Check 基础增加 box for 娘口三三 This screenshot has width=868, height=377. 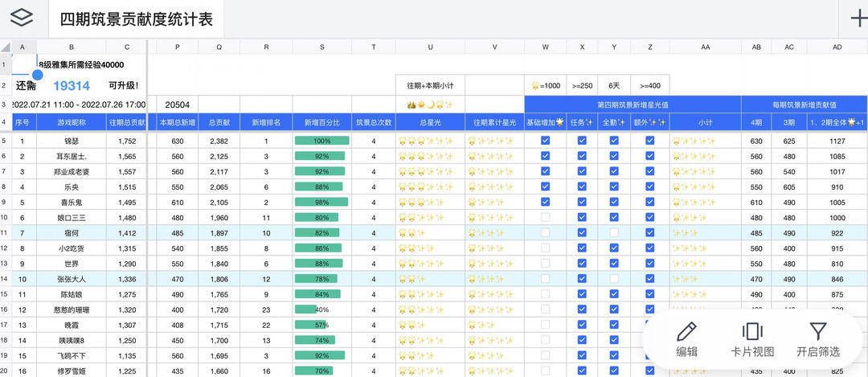(x=545, y=217)
